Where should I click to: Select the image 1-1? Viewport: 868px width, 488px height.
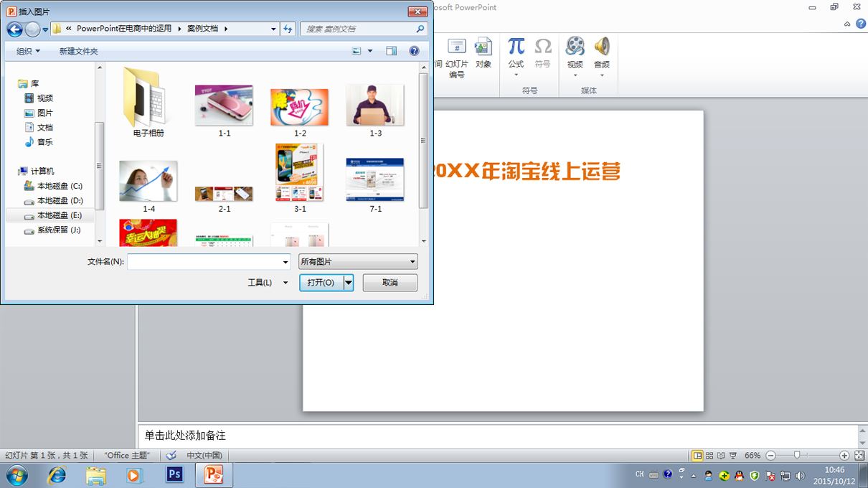225,110
